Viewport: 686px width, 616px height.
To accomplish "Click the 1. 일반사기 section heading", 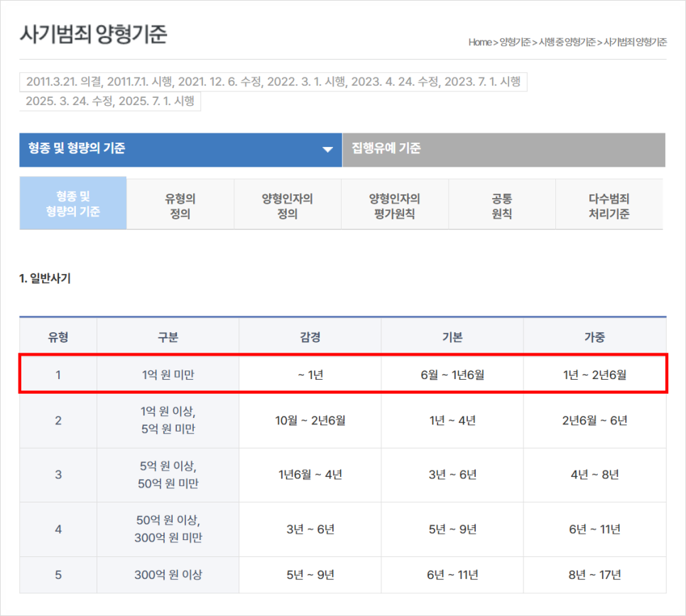I will point(45,278).
